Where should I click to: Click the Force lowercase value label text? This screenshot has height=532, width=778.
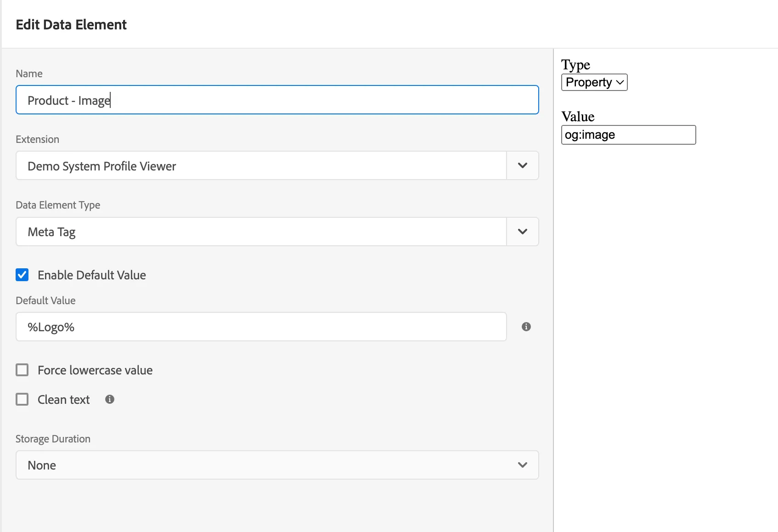click(x=95, y=370)
